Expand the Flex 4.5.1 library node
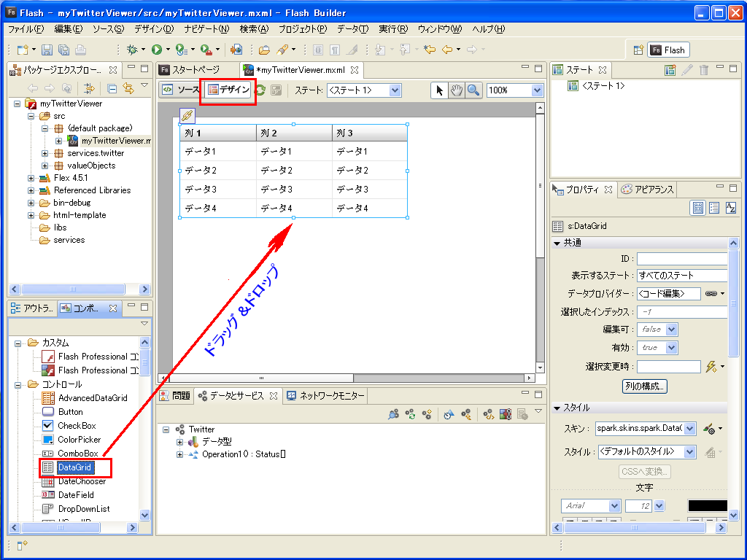 pos(31,178)
